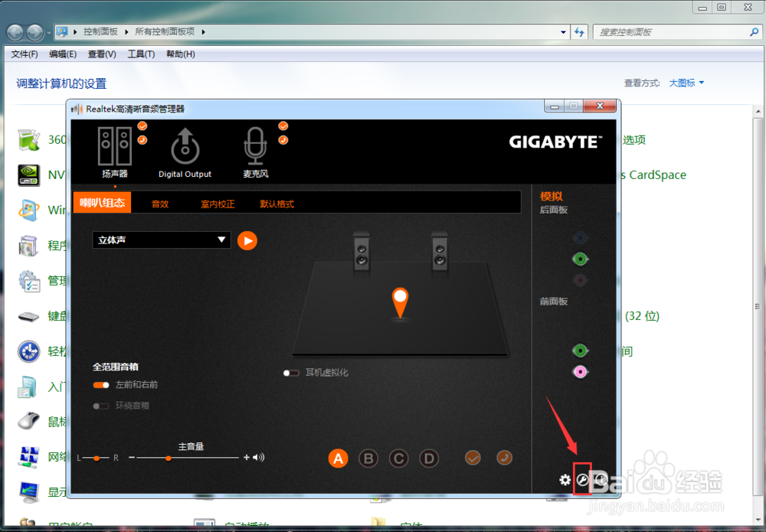
Task: Open the 立体声 speaker configuration dropdown
Action: pyautogui.click(x=161, y=240)
